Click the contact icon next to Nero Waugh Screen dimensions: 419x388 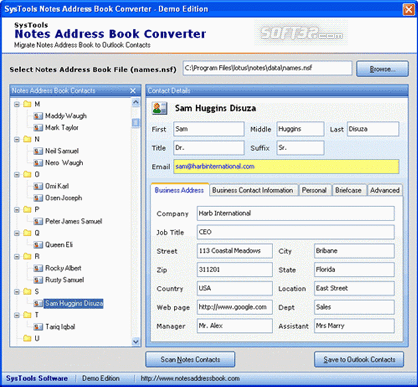coord(38,163)
